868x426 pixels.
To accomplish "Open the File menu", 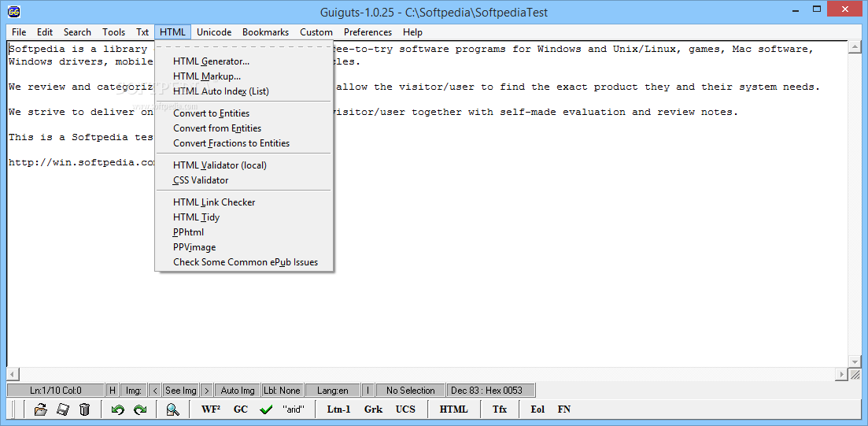I will [19, 32].
